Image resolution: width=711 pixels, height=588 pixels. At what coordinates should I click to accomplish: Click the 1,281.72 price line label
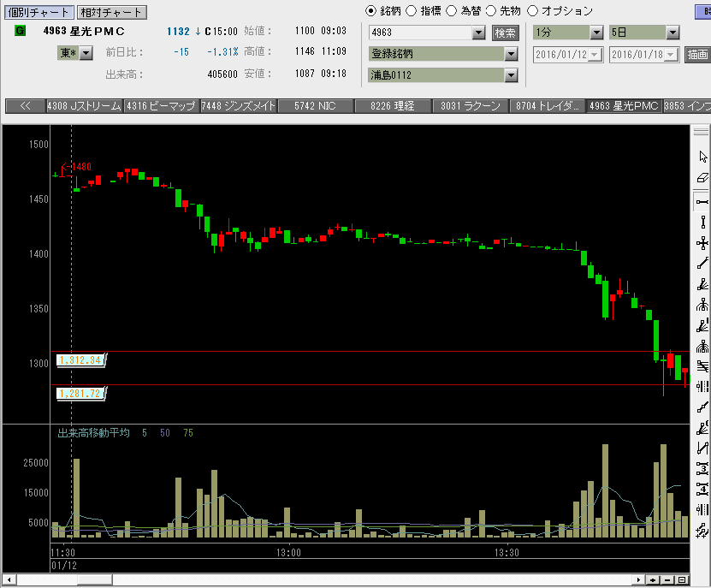point(80,394)
